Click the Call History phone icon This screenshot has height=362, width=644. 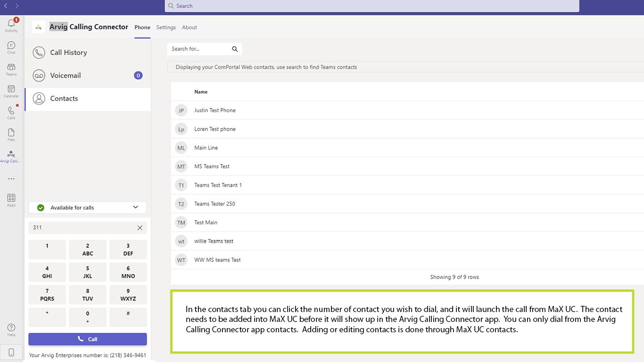39,52
